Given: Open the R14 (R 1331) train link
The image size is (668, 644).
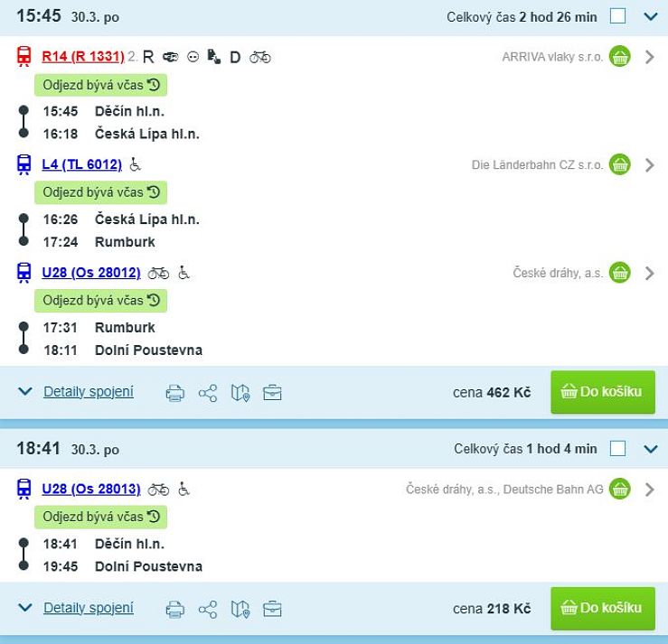Looking at the screenshot, I should pos(82,57).
